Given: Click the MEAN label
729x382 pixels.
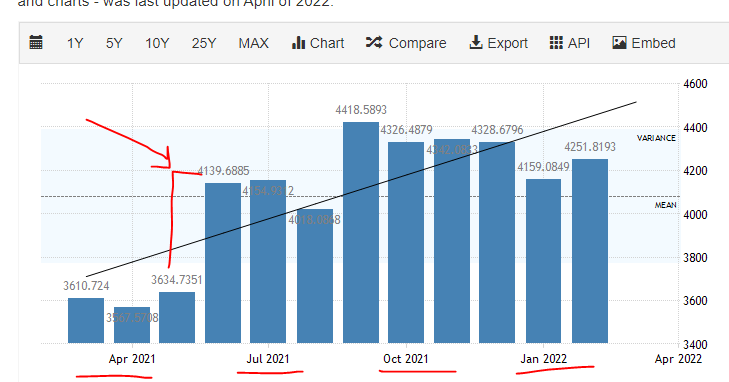Looking at the screenshot, I should pos(665,205).
